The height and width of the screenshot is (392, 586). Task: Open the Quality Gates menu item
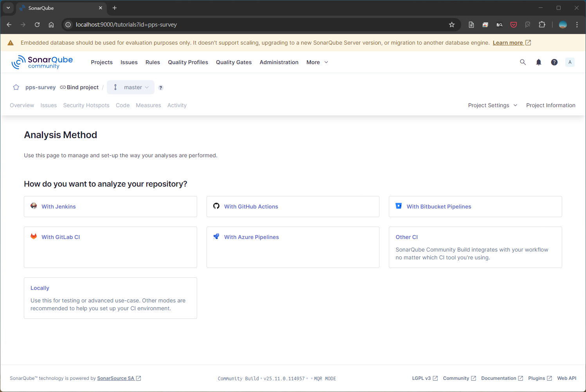pyautogui.click(x=234, y=62)
